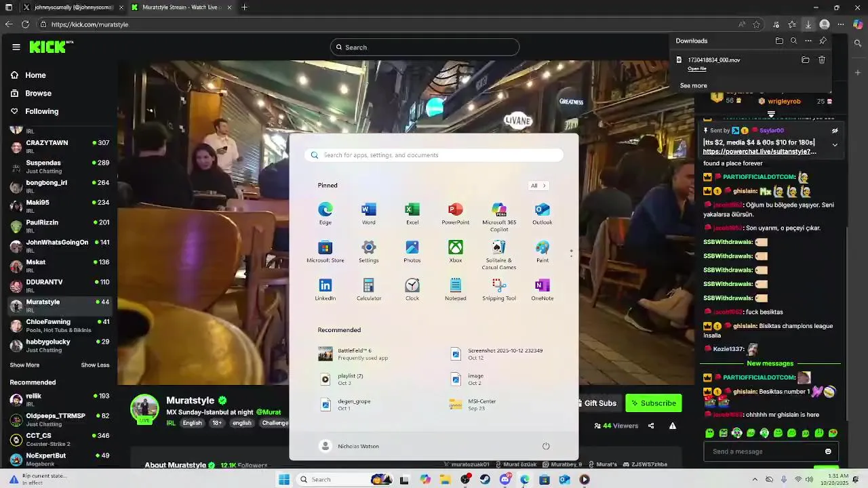Show 1730418834_000.mov in folder
This screenshot has height=488, width=868.
(806, 60)
